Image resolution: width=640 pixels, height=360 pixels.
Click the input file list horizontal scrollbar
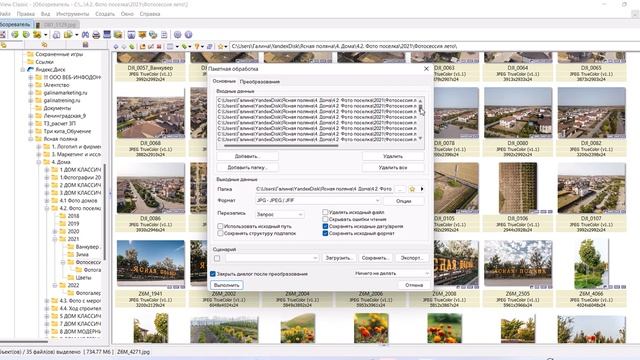tap(281, 145)
